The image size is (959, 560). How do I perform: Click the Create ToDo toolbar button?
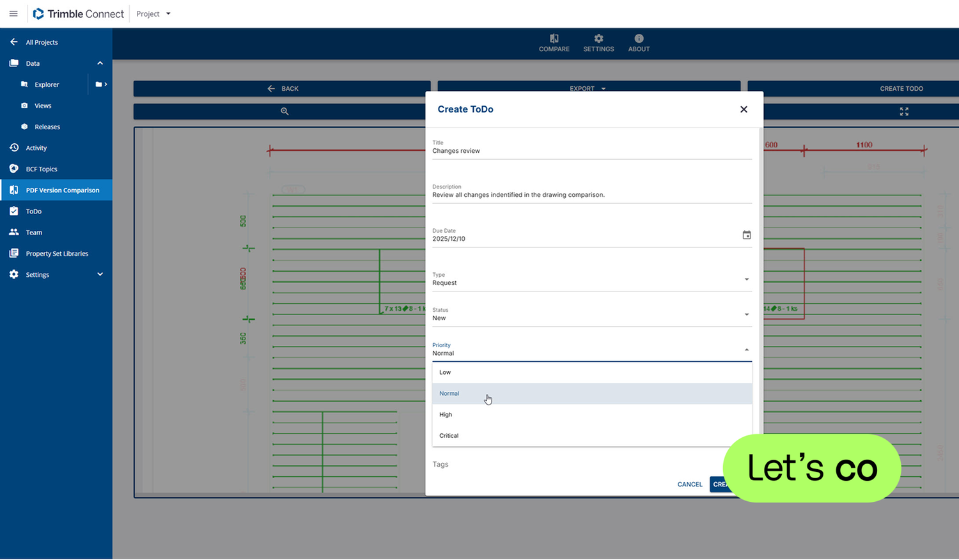pos(901,88)
